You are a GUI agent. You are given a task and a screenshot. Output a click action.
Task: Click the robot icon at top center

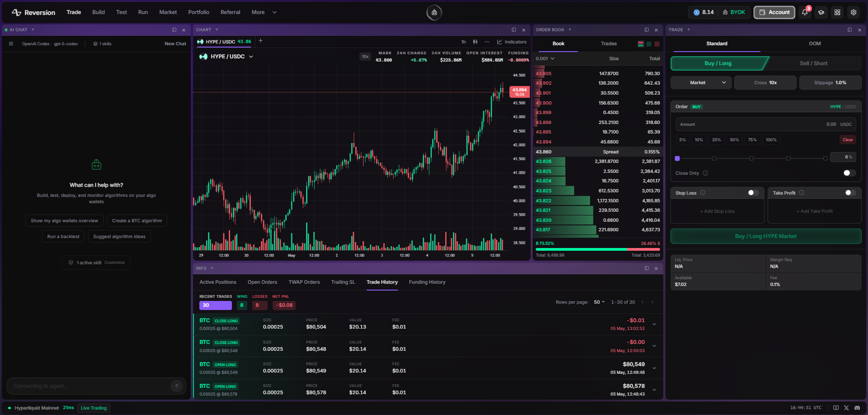434,13
